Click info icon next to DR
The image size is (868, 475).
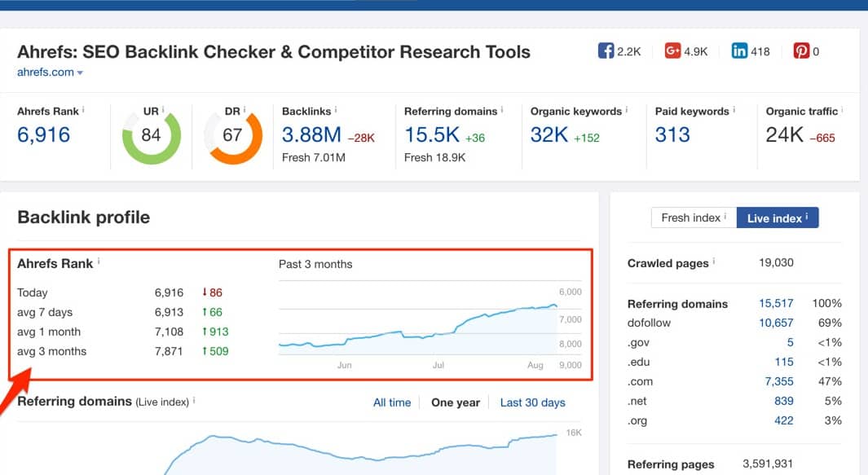coord(245,110)
